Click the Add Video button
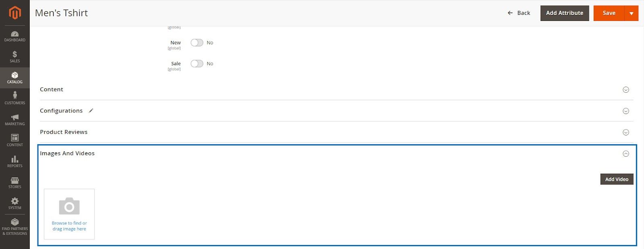The width and height of the screenshot is (644, 249). pos(616,179)
